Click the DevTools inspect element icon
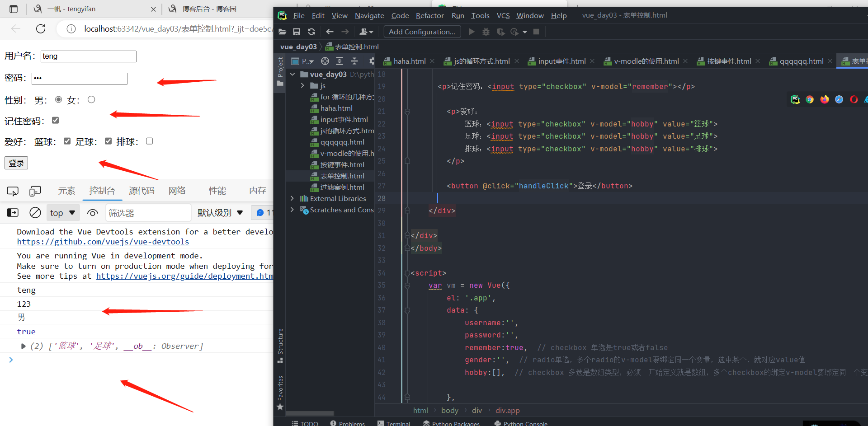The image size is (868, 426). (13, 191)
